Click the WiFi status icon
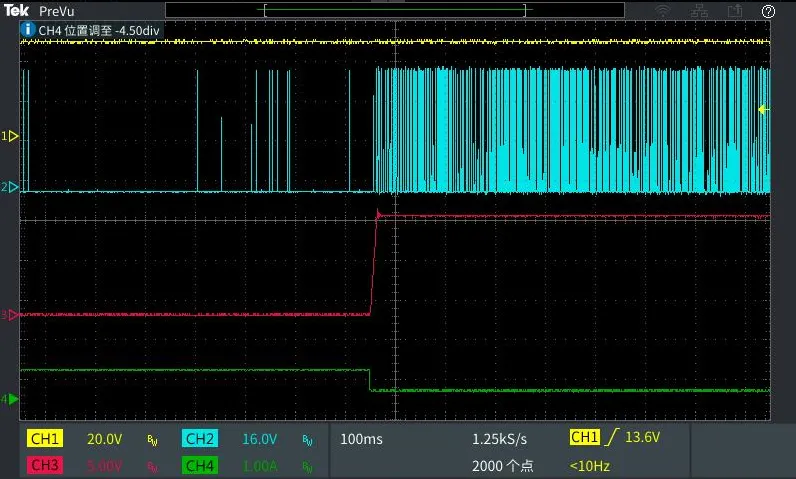796x479 pixels. click(x=662, y=11)
